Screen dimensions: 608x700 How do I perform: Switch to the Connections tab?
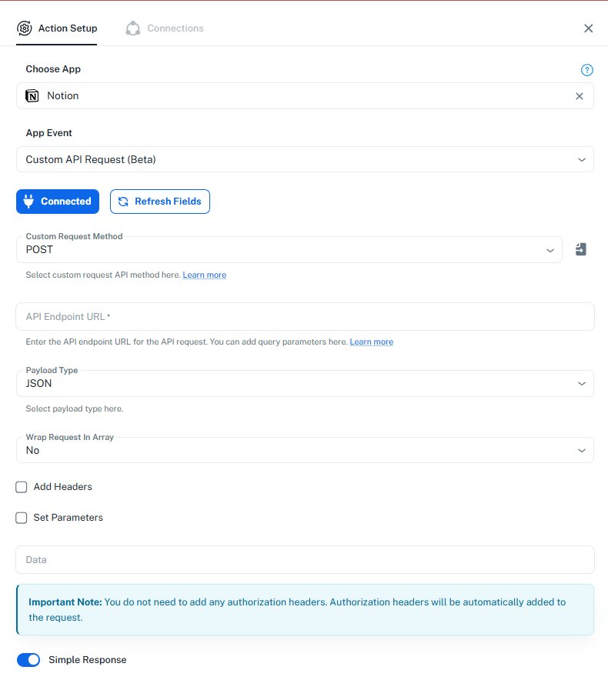coord(175,28)
